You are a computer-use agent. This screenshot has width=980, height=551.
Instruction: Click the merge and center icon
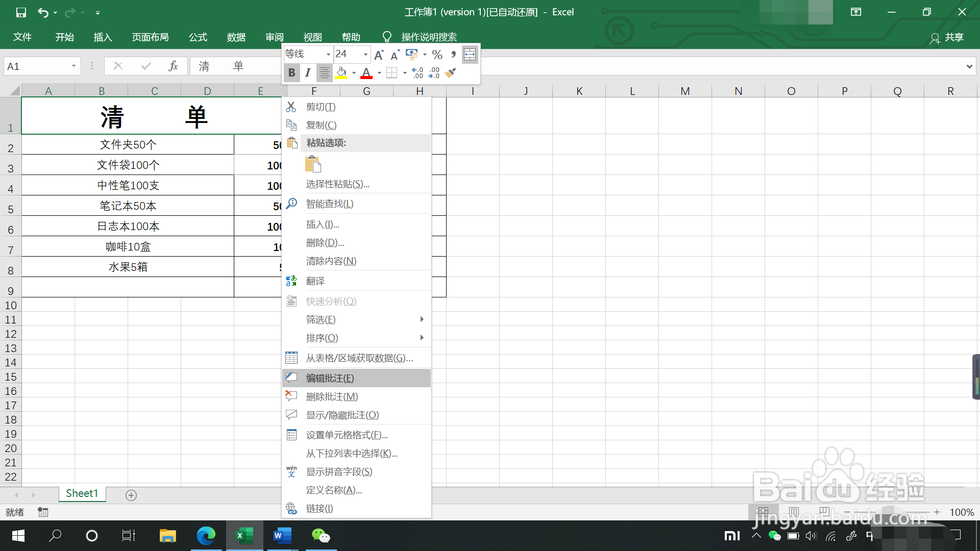pos(470,54)
